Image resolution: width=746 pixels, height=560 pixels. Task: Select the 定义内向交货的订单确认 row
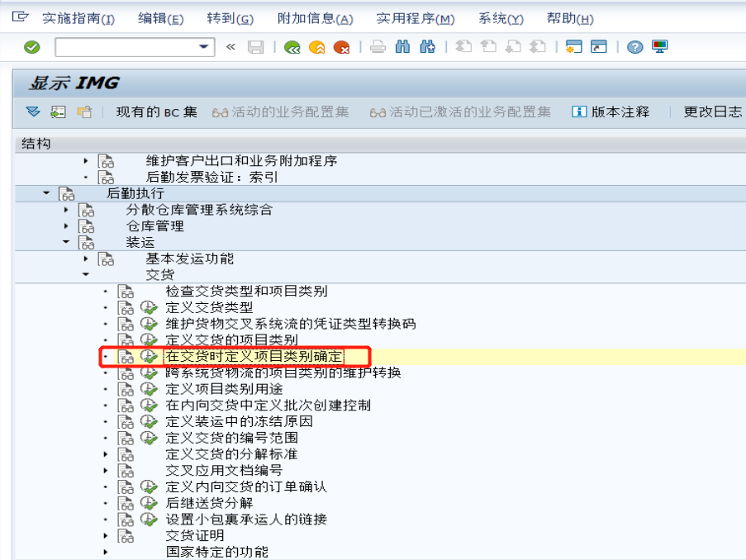[x=246, y=486]
